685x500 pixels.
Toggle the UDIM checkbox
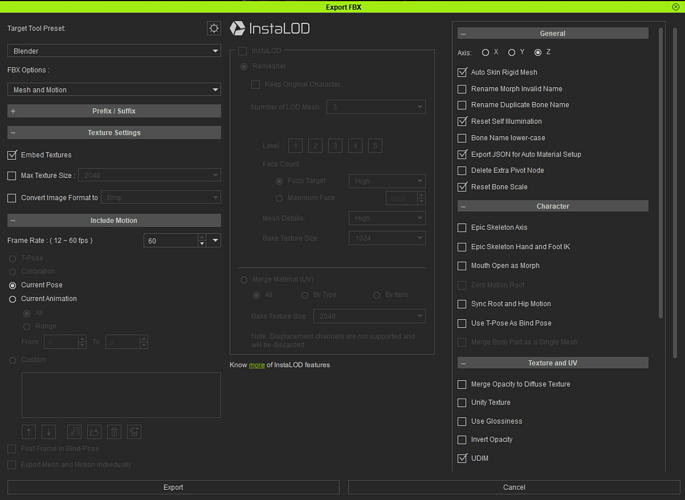pos(462,458)
